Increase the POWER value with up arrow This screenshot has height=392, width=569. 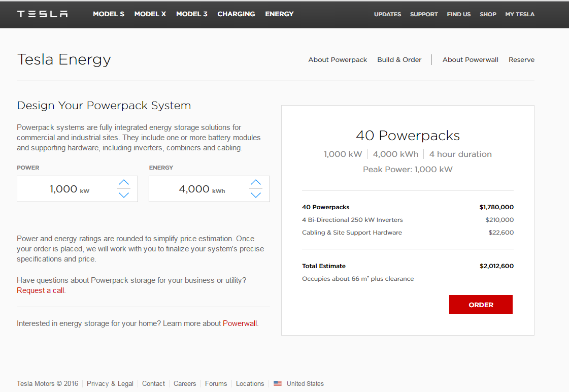(x=124, y=183)
